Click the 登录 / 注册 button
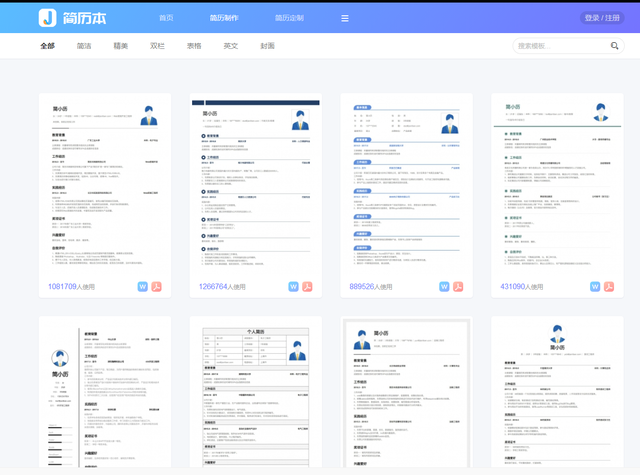Image resolution: width=640 pixels, height=475 pixels. tap(602, 18)
